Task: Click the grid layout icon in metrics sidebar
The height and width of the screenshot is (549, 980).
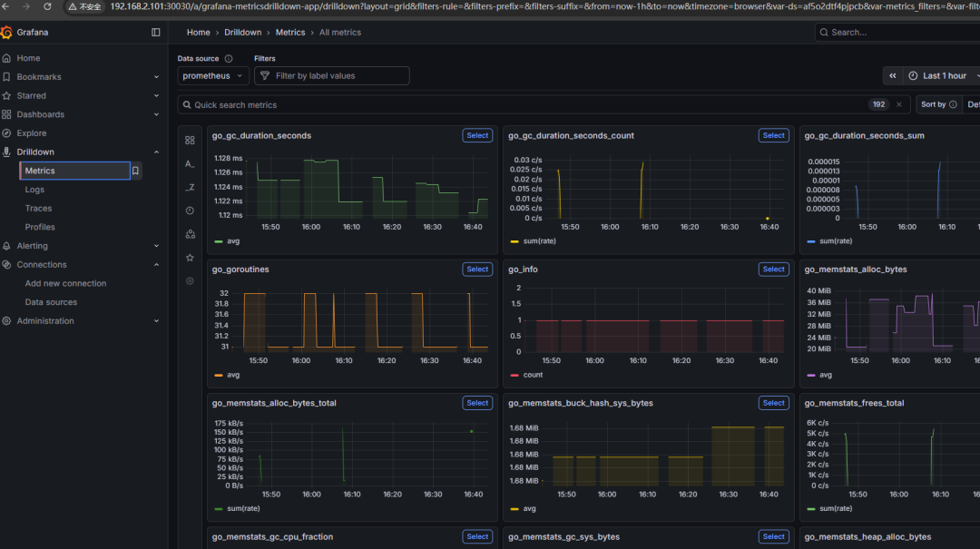Action: click(x=190, y=141)
